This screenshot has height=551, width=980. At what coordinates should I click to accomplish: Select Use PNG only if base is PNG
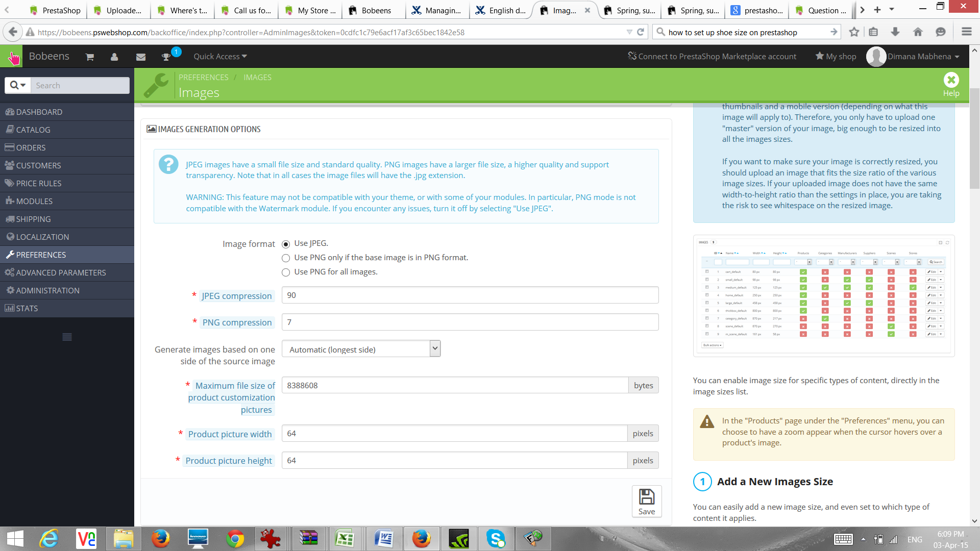pos(286,258)
